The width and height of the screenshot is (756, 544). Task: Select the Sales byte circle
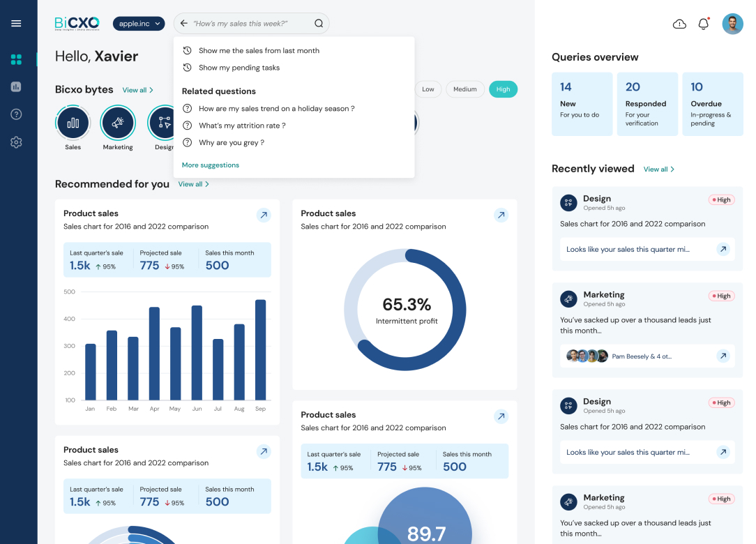[73, 123]
